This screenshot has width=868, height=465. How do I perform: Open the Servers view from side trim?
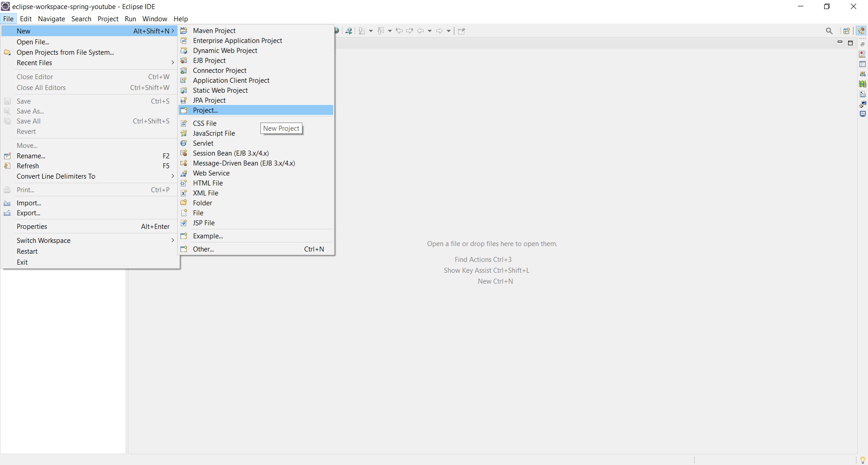click(863, 74)
